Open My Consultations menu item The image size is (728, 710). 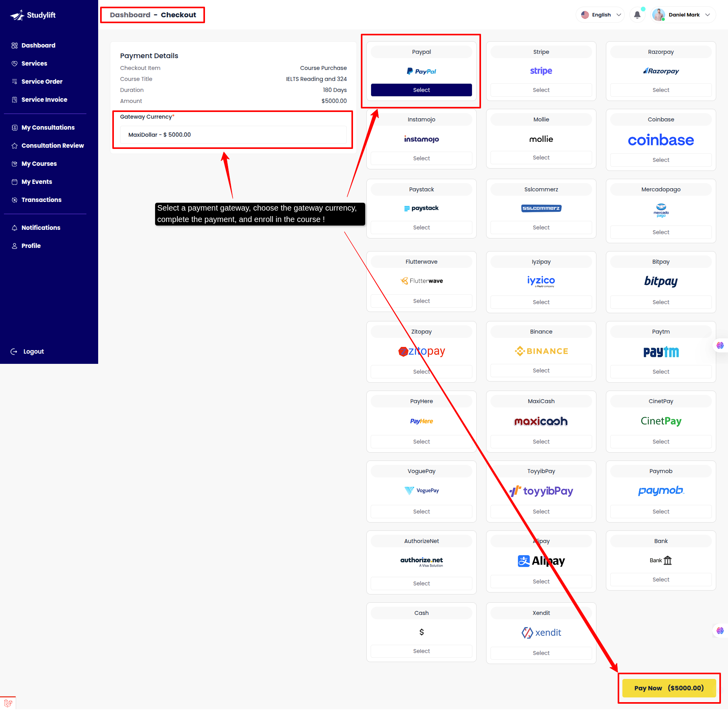[48, 128]
